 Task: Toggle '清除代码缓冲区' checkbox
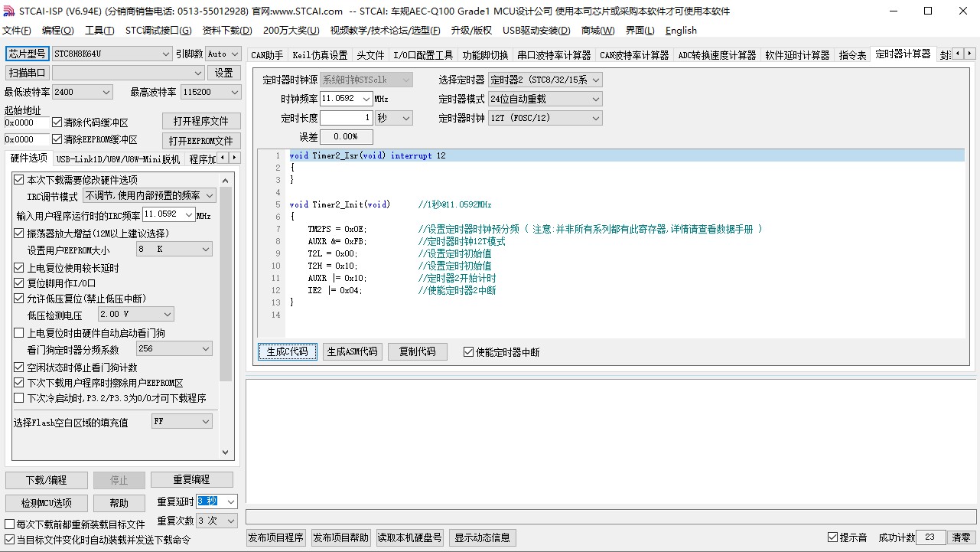[57, 122]
